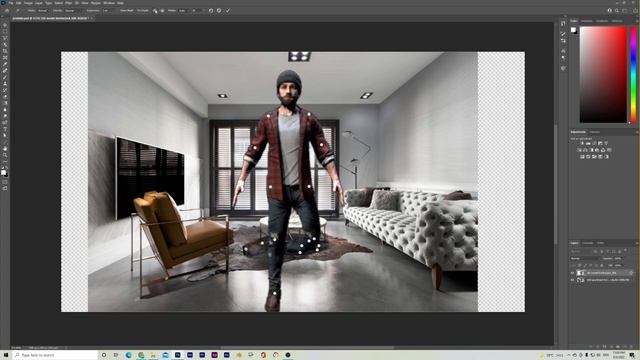
Task: Select the Clone Stamp tool
Action: pos(5,84)
